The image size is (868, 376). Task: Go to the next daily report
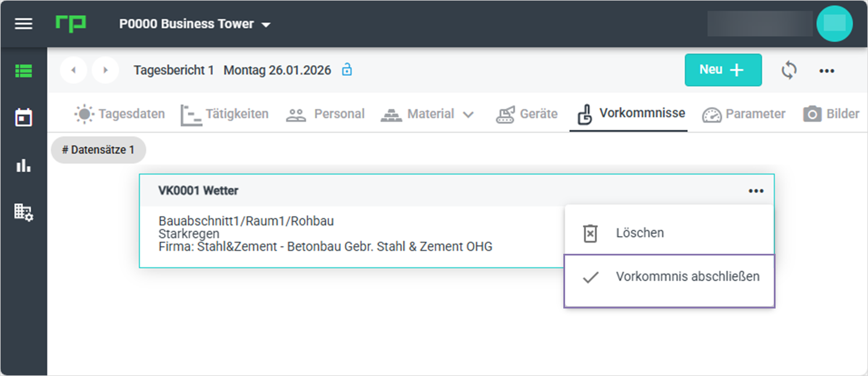[x=105, y=70]
